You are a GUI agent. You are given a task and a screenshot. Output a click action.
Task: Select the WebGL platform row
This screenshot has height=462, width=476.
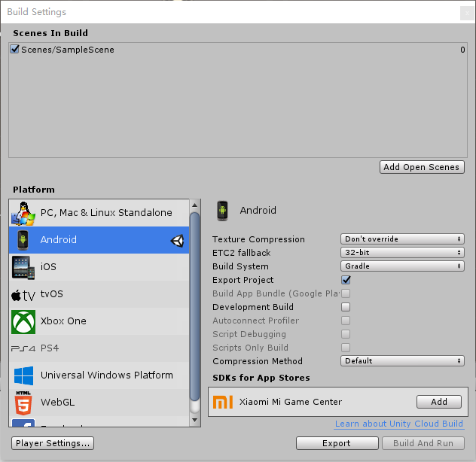(99, 403)
